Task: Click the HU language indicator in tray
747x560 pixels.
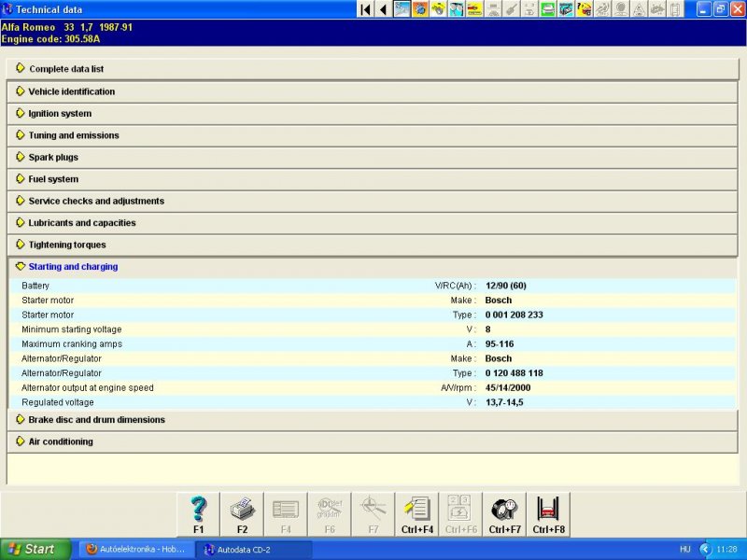Action: 685,550
